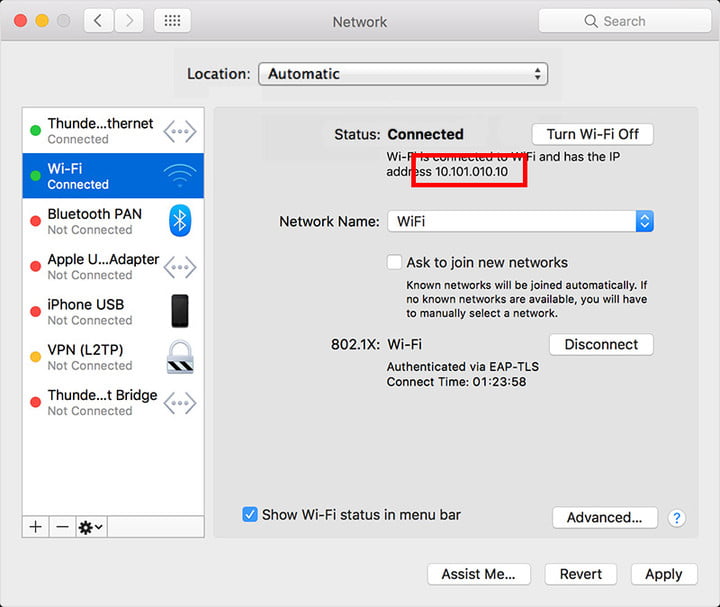Click Turn Wi-Fi Off button
This screenshot has width=720, height=607.
(x=592, y=134)
